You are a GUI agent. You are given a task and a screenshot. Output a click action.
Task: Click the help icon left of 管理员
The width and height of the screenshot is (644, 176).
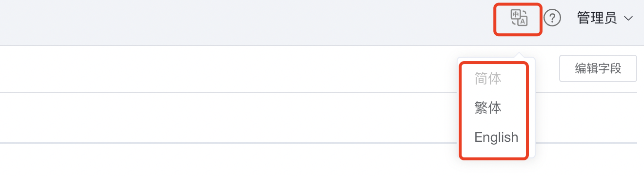tap(552, 18)
